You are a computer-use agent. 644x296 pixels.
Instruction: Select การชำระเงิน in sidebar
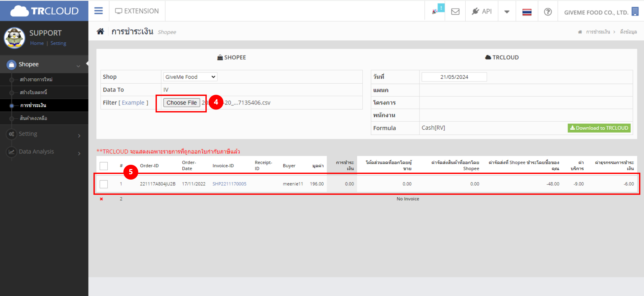[x=33, y=105]
